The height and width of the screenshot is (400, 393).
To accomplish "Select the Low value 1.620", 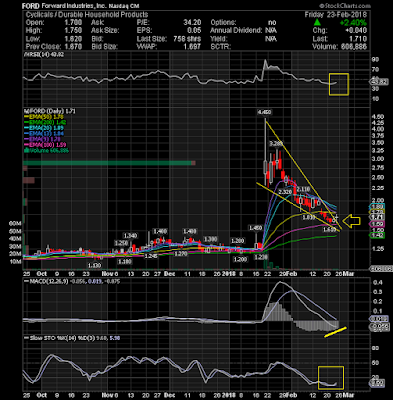I will coord(73,39).
